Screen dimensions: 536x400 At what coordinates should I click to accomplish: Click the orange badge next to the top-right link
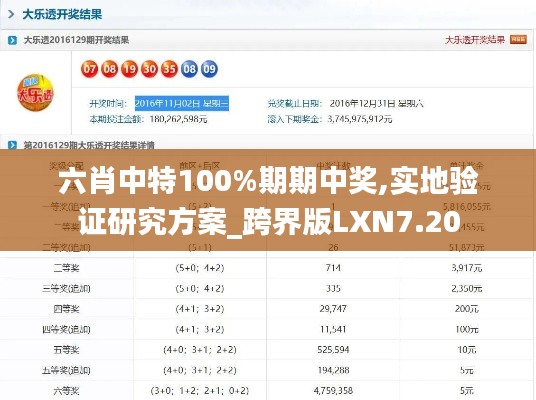click(x=518, y=40)
